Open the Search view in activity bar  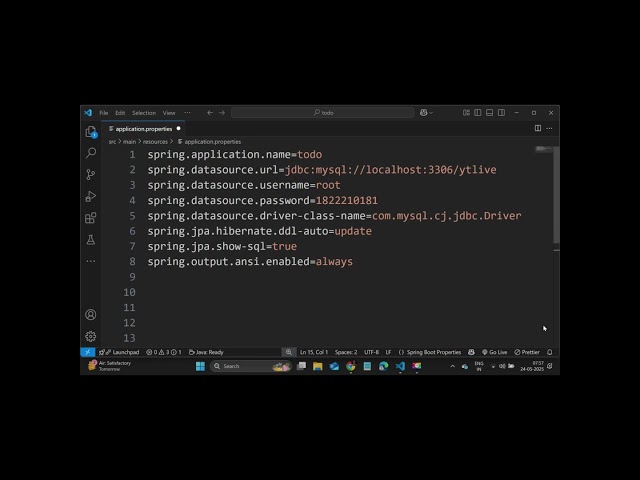[x=91, y=153]
